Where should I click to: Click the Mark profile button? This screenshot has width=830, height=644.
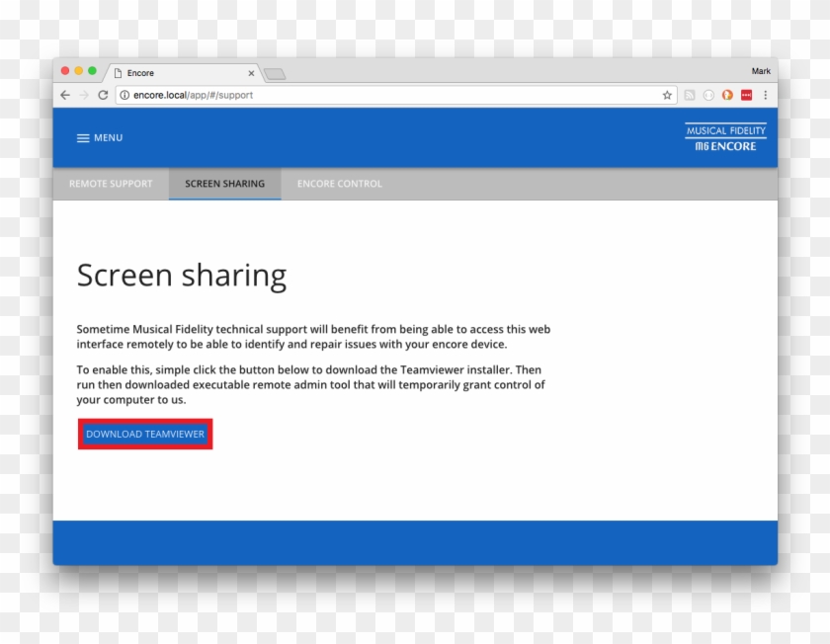pos(760,71)
